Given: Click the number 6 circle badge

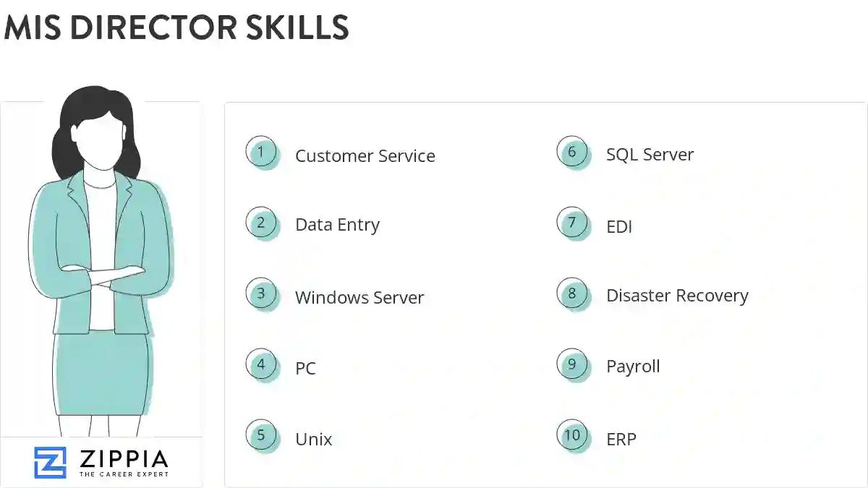Looking at the screenshot, I should coord(573,153).
